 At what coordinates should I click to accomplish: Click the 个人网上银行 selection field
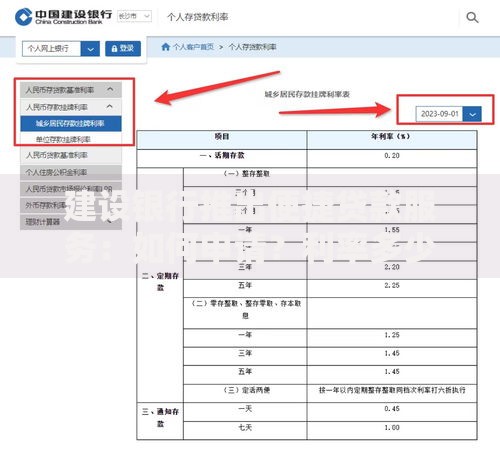tap(51, 49)
